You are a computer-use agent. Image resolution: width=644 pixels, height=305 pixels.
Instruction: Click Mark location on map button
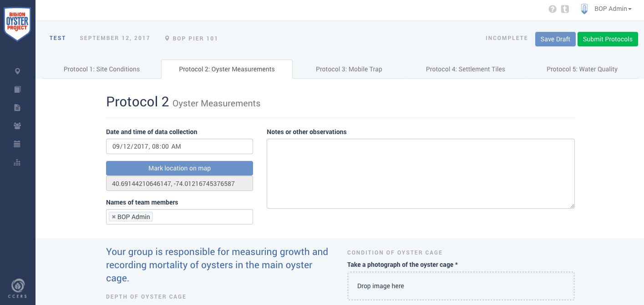click(179, 168)
